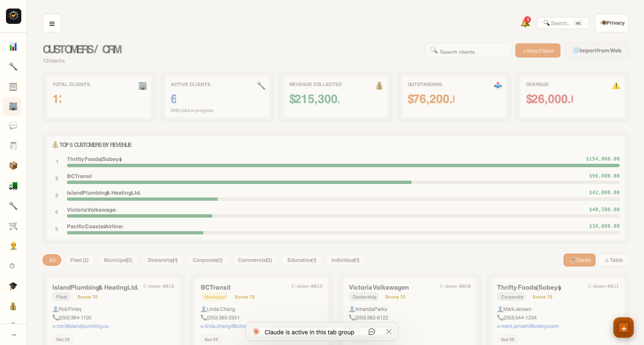
Task: Open the invoices receipt icon in sidebar
Action: coord(13,145)
